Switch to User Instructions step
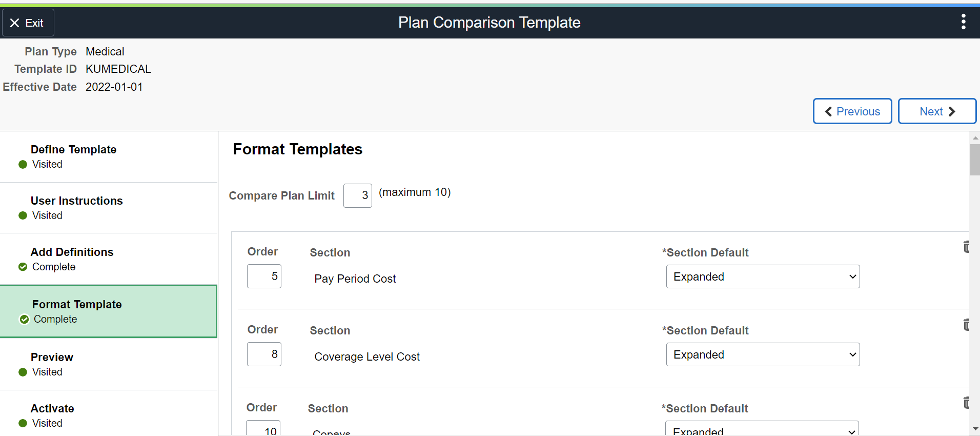The height and width of the screenshot is (436, 980). (x=76, y=201)
